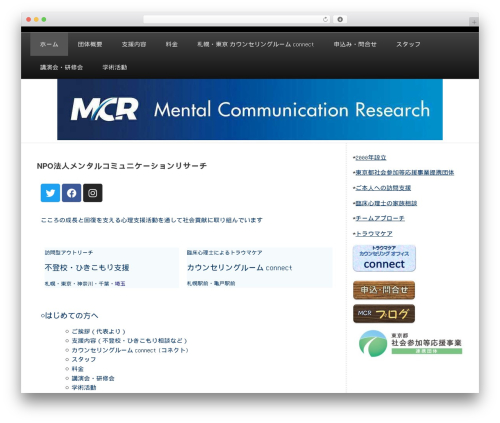Image resolution: width=500 pixels, height=423 pixels.
Task: Open the Facebook social icon
Action: pyautogui.click(x=71, y=193)
